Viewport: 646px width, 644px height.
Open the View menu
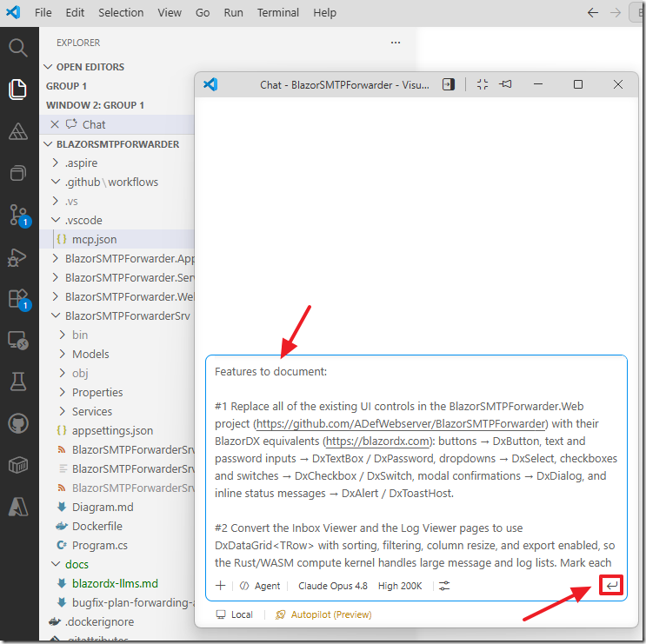(170, 13)
